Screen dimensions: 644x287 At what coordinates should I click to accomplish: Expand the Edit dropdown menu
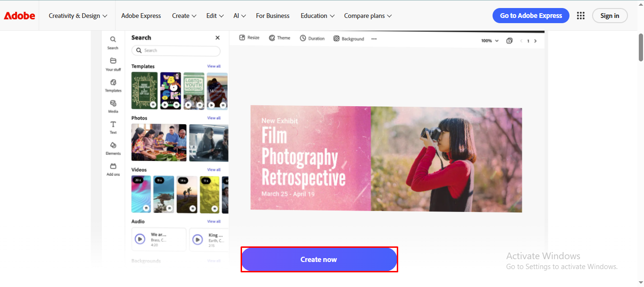[x=215, y=16]
